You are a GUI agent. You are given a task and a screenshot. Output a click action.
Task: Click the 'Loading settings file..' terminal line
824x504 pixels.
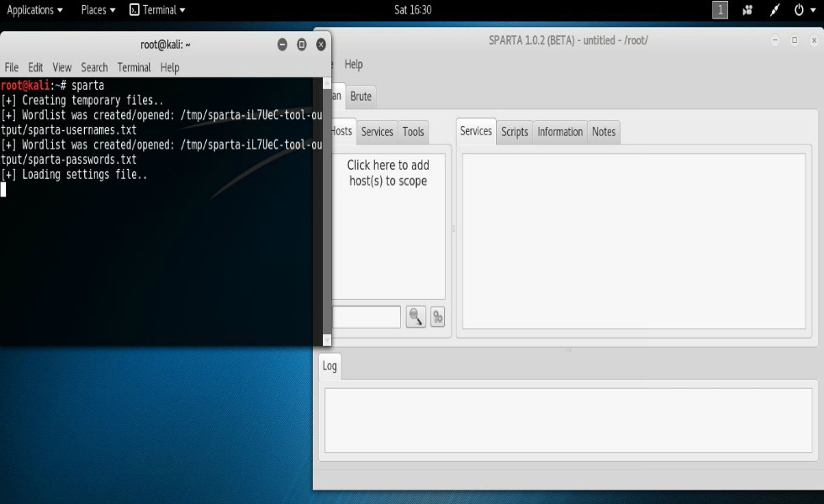74,175
